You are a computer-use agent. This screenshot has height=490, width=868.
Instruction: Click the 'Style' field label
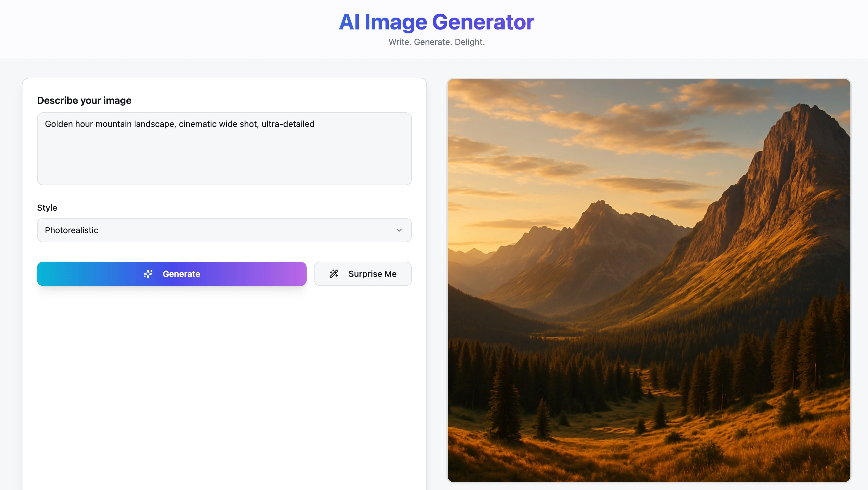click(47, 208)
